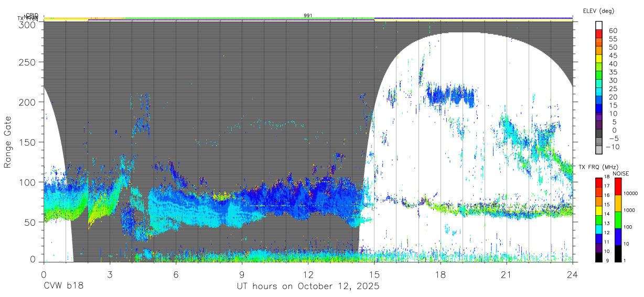Click the 6 tick label on UT hours axis
The width and height of the screenshot is (644, 297).
point(176,274)
